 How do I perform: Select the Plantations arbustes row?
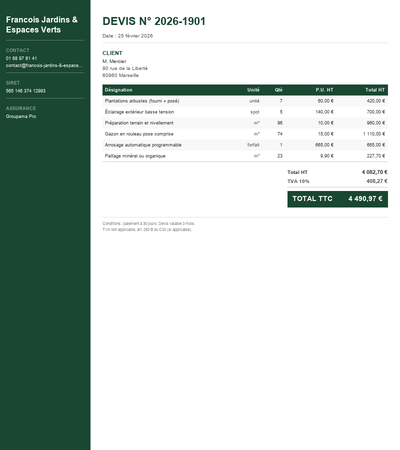click(245, 101)
